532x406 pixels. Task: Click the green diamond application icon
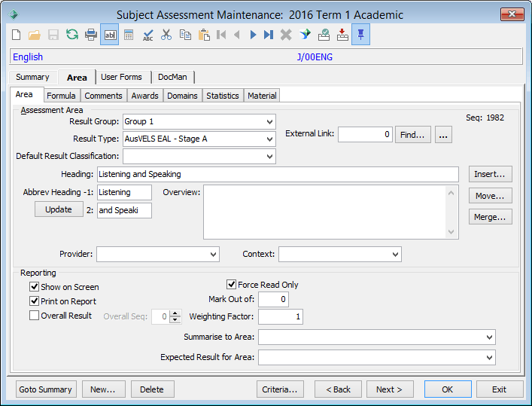pos(14,14)
